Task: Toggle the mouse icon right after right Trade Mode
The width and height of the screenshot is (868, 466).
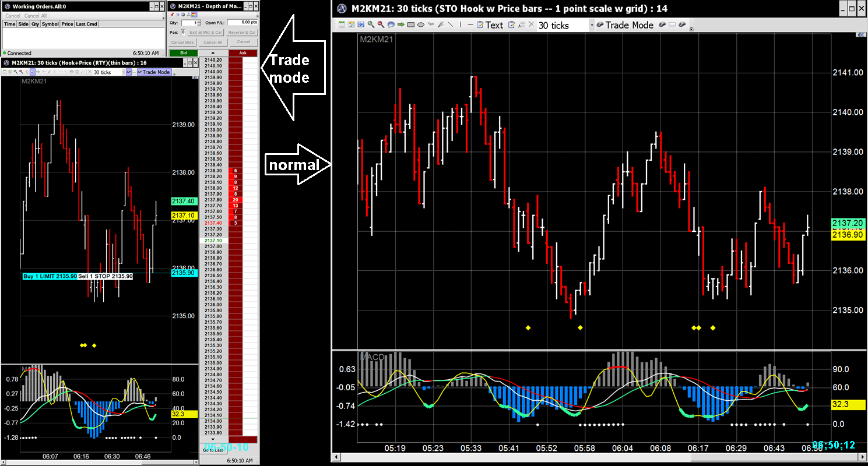Action: click(x=662, y=25)
